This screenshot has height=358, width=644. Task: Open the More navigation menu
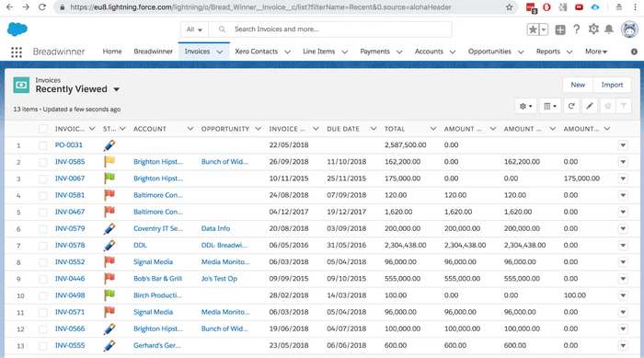[x=596, y=52]
